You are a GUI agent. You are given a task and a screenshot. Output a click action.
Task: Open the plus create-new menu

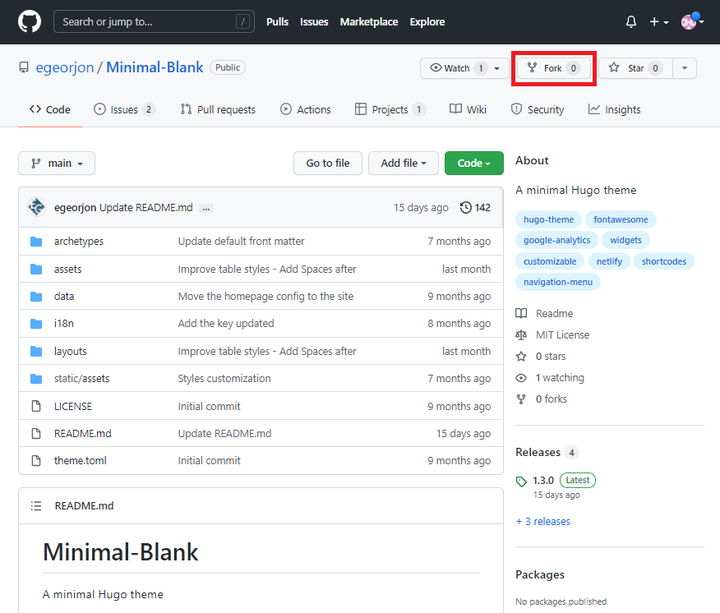[659, 21]
